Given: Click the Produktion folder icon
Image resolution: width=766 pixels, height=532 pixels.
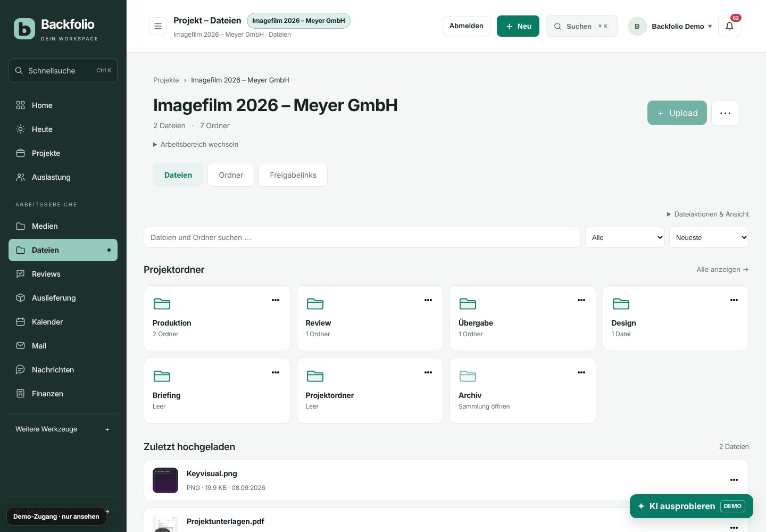Looking at the screenshot, I should pos(162,304).
